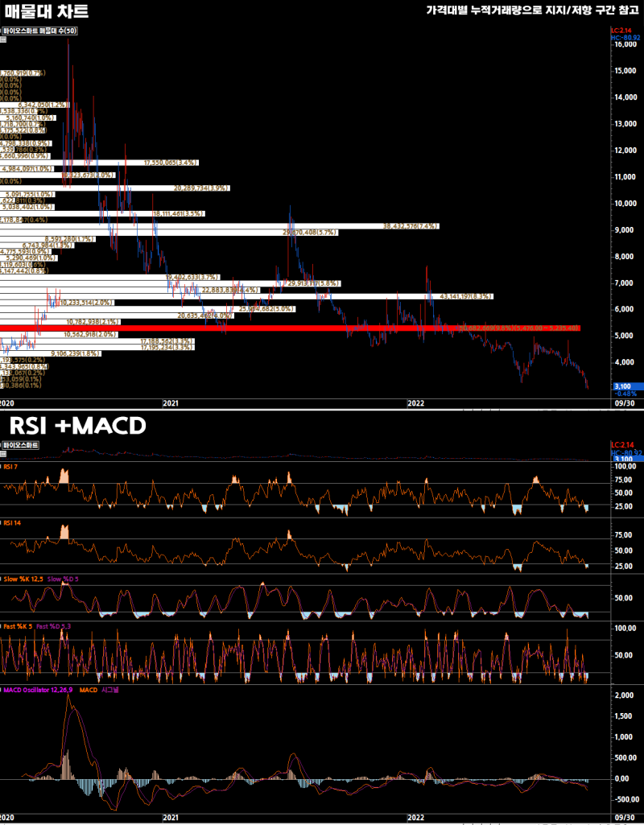Select the RSI 7 indicator label
This screenshot has height=825, width=644.
[x=11, y=467]
